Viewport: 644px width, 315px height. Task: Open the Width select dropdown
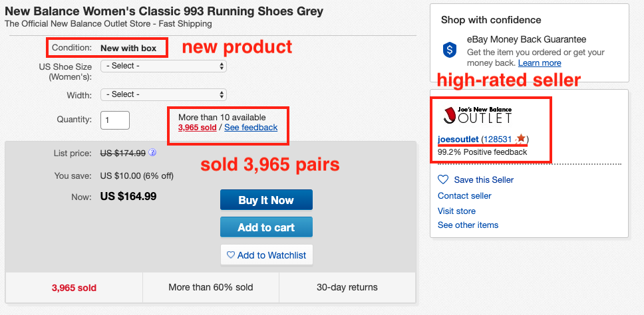pyautogui.click(x=164, y=95)
